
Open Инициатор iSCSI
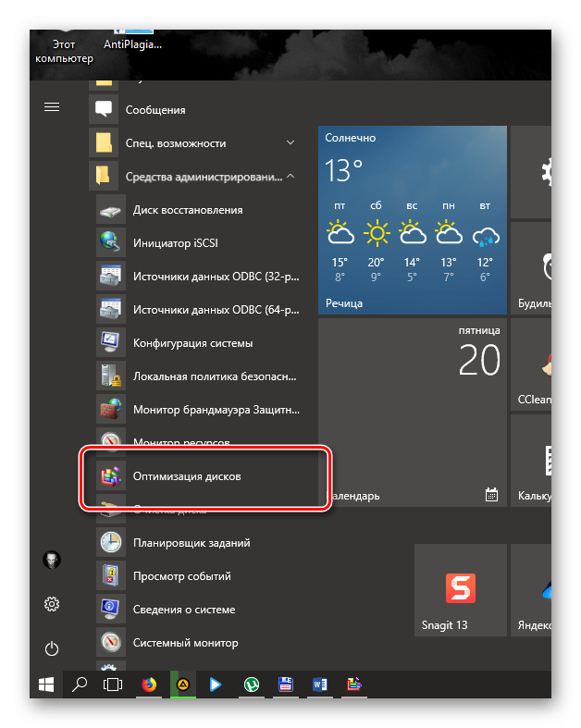pyautogui.click(x=175, y=243)
